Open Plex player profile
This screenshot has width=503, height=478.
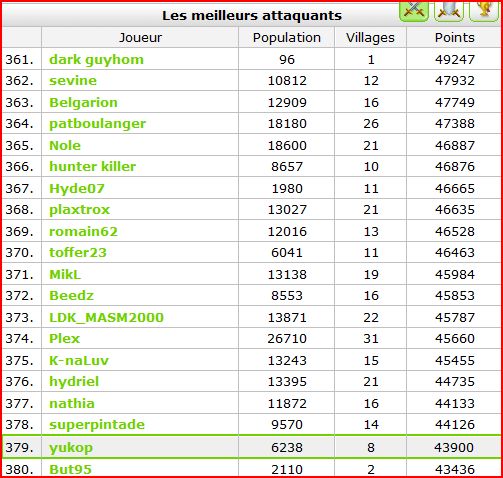coord(65,339)
